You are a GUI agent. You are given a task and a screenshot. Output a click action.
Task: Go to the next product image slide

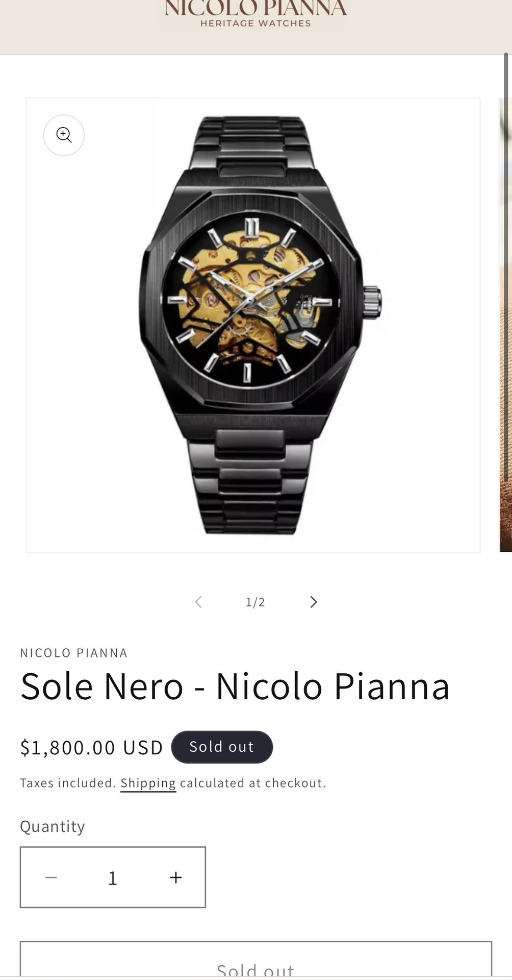(x=314, y=602)
